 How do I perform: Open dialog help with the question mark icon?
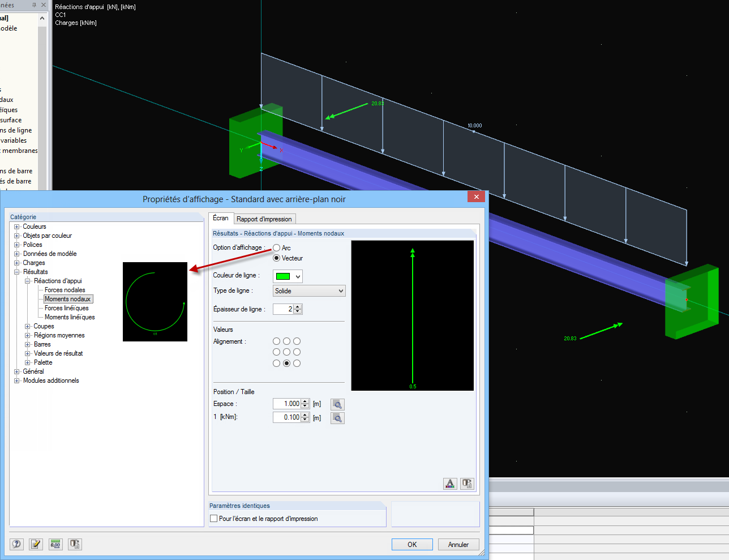(17, 544)
